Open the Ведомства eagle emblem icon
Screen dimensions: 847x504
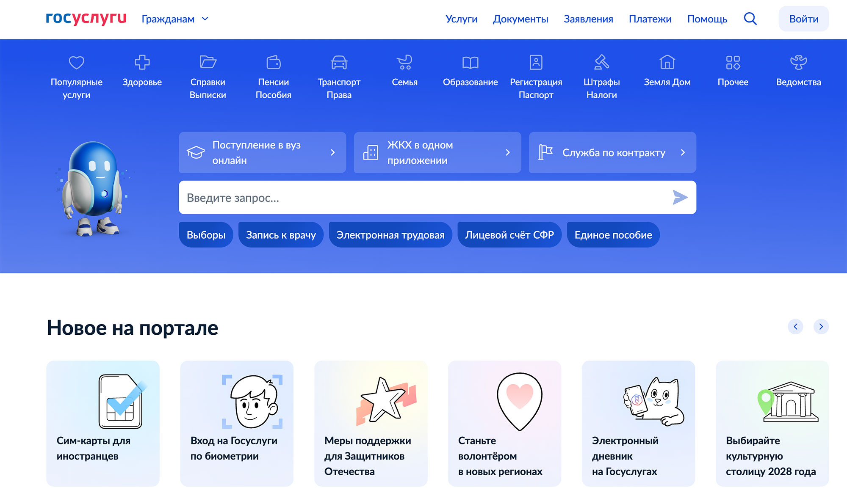pos(799,63)
